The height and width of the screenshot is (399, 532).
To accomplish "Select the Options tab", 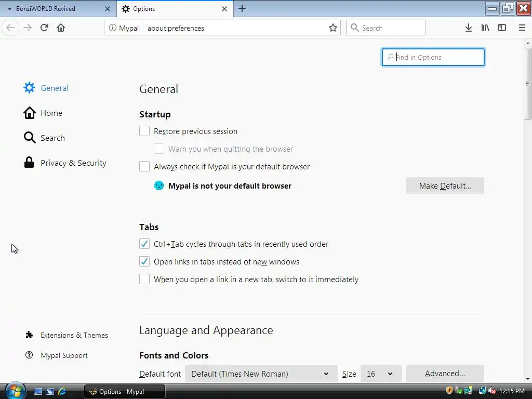I will point(175,9).
